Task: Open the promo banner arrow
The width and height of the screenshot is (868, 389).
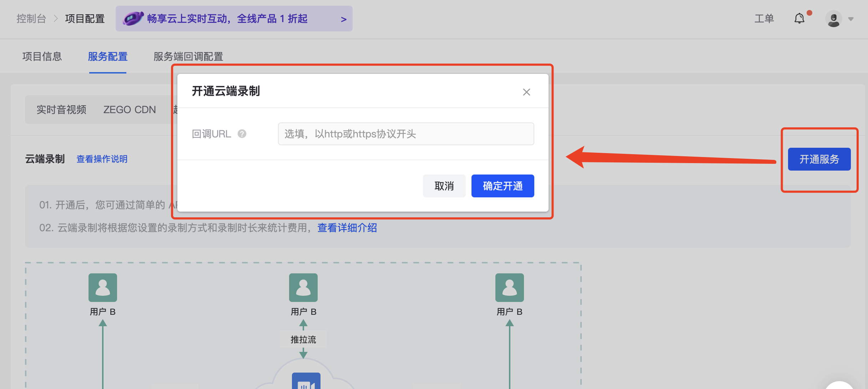Action: (x=343, y=19)
